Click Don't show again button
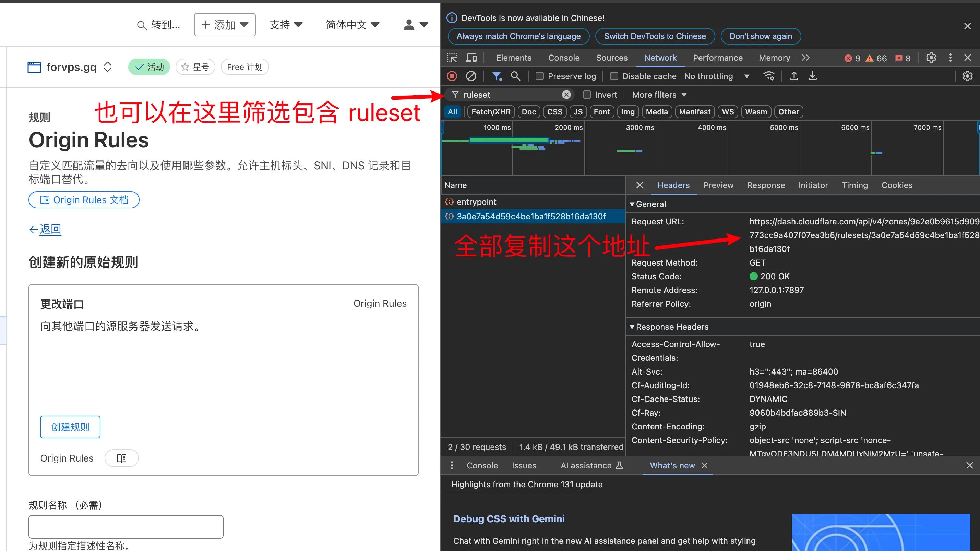Image resolution: width=980 pixels, height=551 pixels. tap(761, 36)
